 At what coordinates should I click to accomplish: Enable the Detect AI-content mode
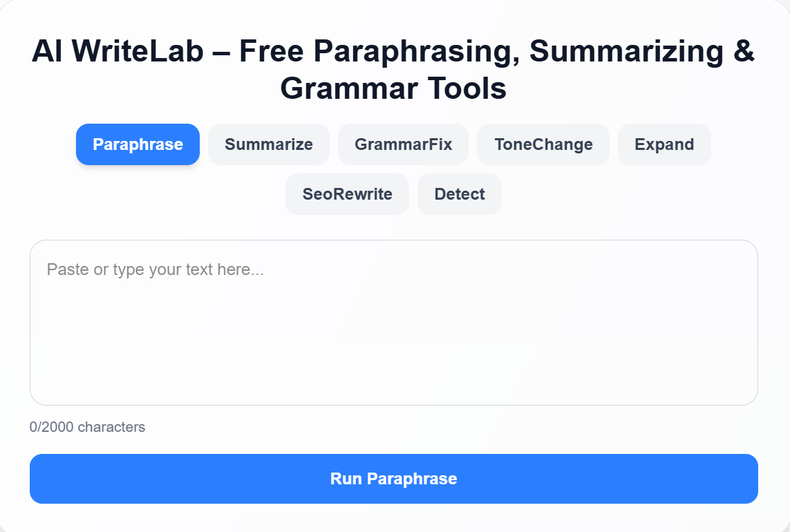tap(459, 194)
